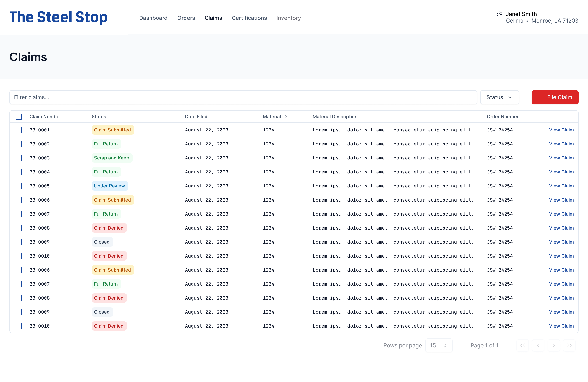The width and height of the screenshot is (588, 382).
Task: Check the box for claim 23-0001
Action: click(x=19, y=130)
